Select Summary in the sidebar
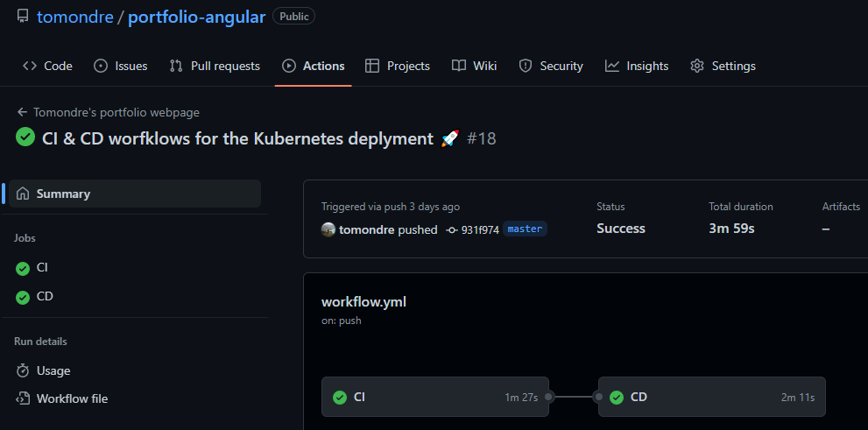 [x=135, y=194]
